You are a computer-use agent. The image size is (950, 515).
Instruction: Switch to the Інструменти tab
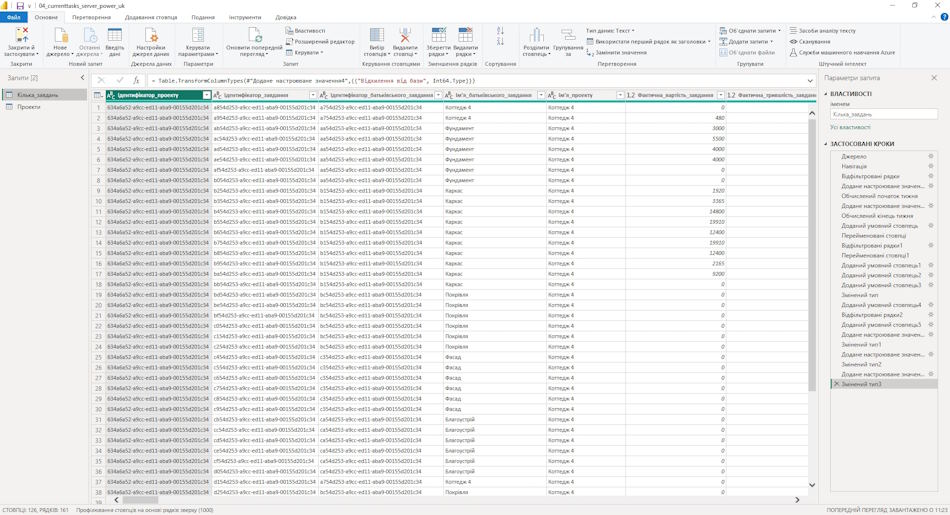(245, 18)
